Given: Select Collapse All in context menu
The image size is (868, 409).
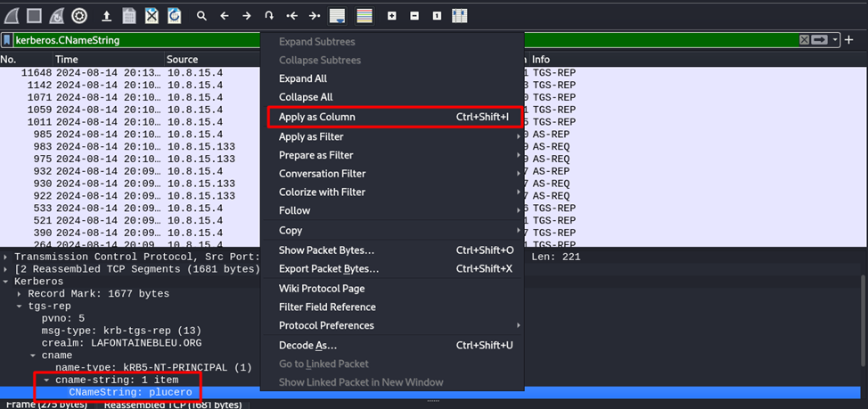Looking at the screenshot, I should 392,97.
